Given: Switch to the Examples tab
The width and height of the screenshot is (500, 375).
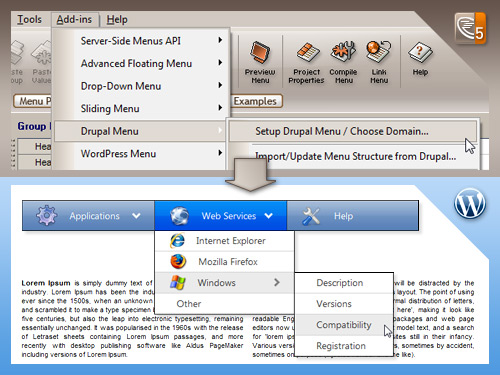Looking at the screenshot, I should 255,101.
